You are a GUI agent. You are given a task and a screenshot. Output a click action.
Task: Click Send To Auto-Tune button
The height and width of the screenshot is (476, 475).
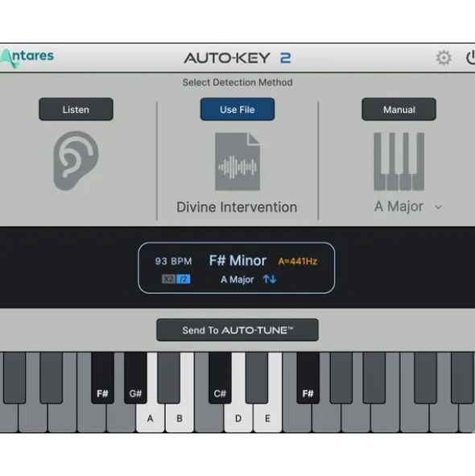tap(237, 330)
